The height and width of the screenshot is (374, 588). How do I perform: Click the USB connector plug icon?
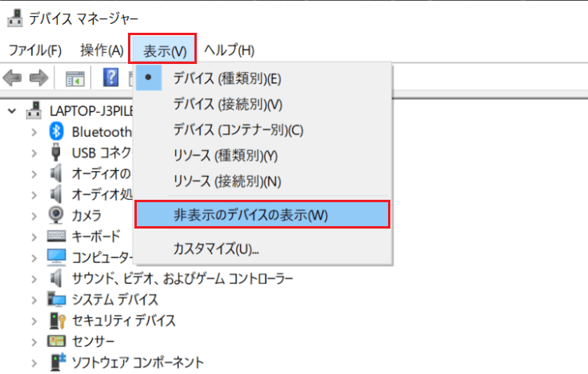[x=56, y=152]
